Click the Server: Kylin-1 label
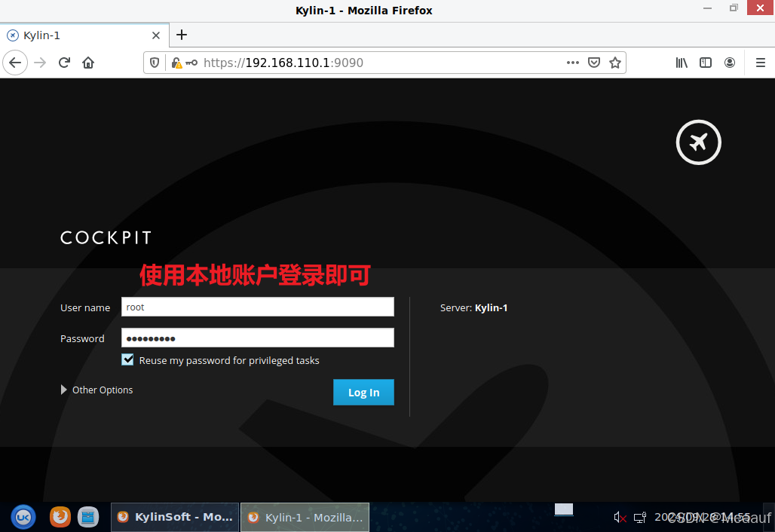775x532 pixels. 473,307
